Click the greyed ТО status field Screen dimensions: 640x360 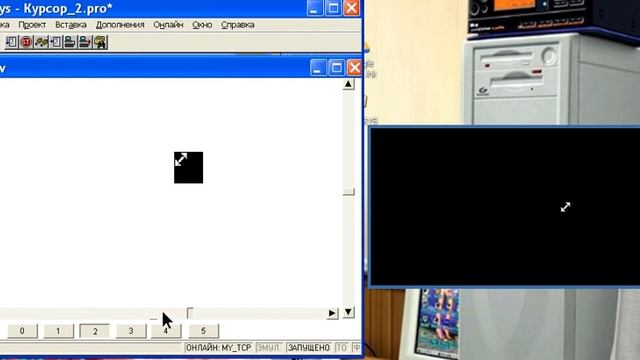[341, 348]
